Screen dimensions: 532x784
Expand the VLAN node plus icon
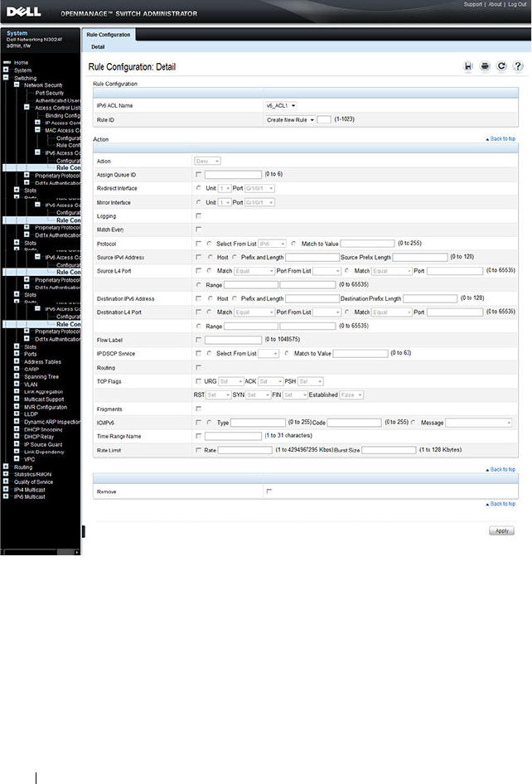pyautogui.click(x=17, y=384)
